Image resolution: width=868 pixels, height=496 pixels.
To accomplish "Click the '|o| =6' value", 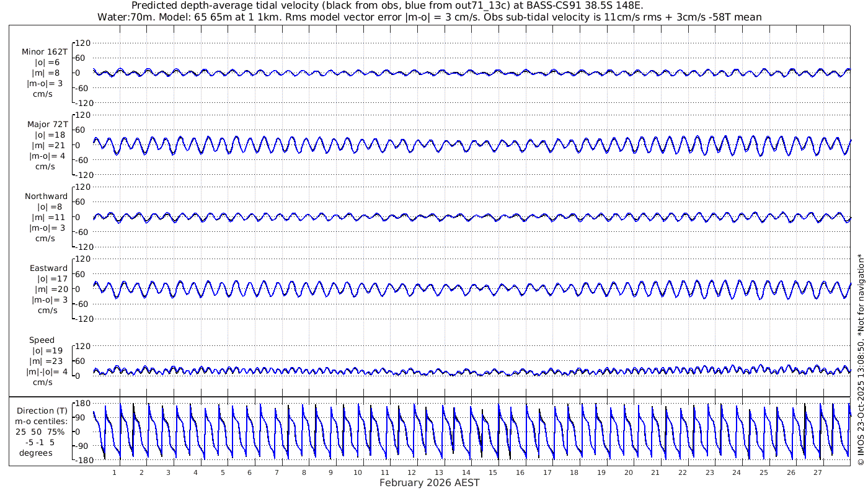I will pos(47,63).
